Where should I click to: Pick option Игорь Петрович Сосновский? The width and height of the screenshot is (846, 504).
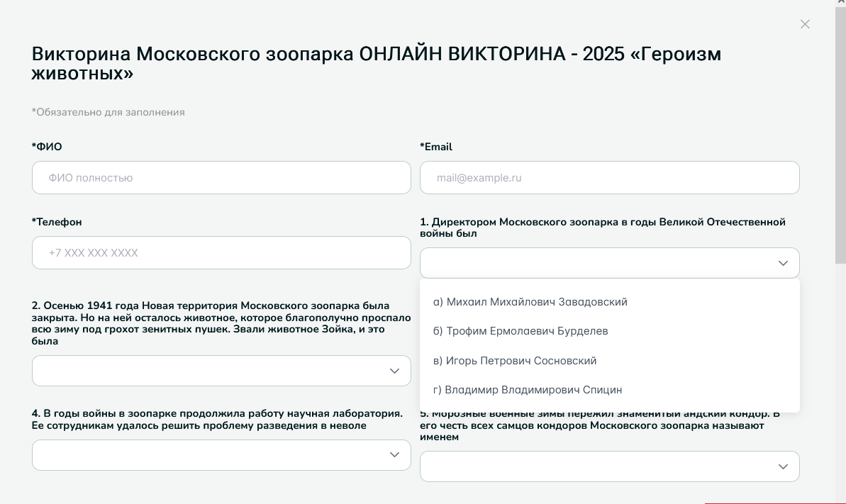[515, 361]
